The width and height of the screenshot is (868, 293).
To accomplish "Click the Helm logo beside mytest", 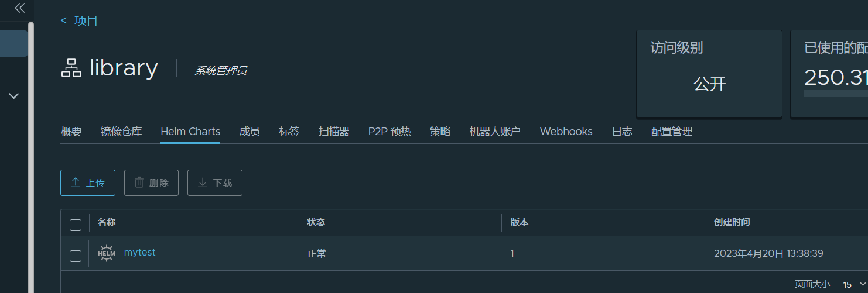I will 107,253.
